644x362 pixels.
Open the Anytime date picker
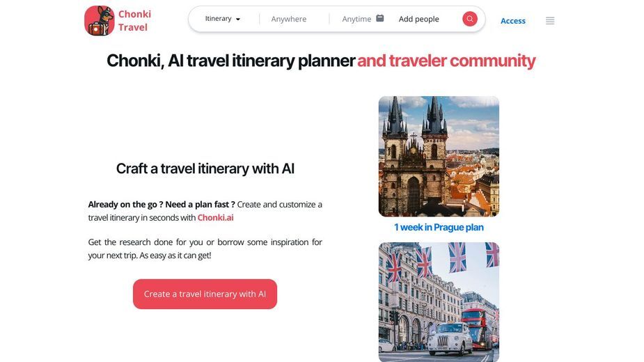(356, 19)
